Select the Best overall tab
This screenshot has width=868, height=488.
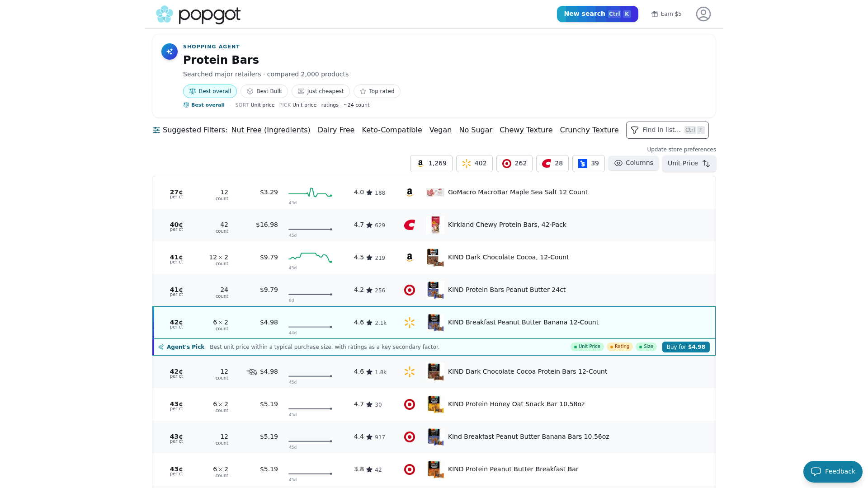210,91
